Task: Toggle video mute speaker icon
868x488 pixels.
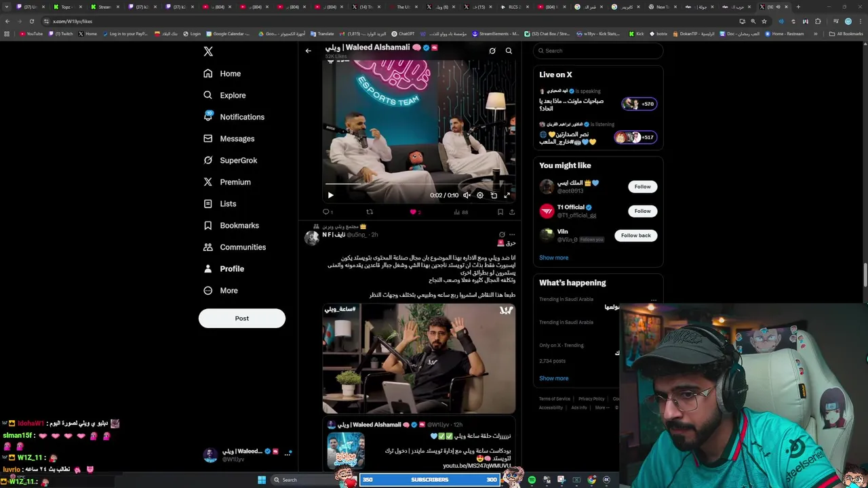Action: point(467,195)
